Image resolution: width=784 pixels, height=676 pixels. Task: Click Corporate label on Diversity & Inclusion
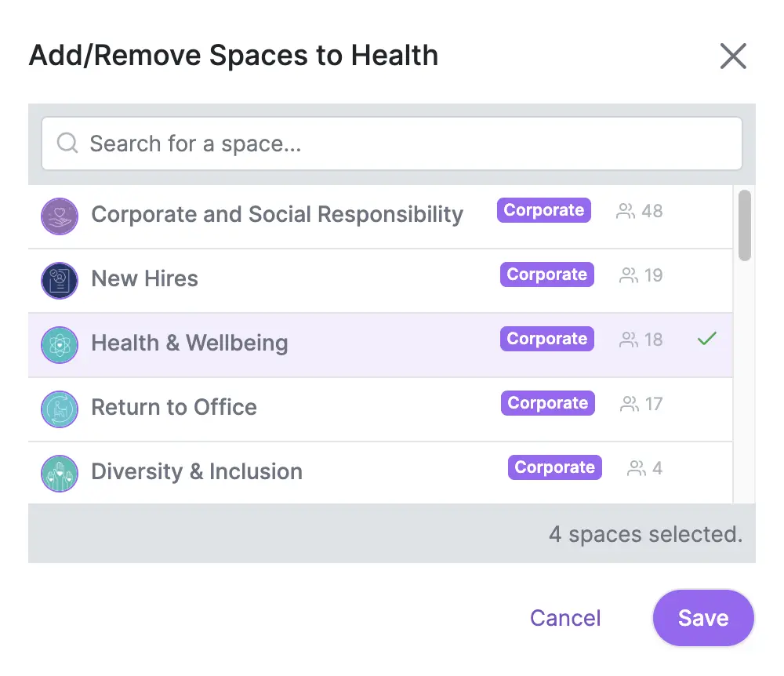(x=555, y=467)
